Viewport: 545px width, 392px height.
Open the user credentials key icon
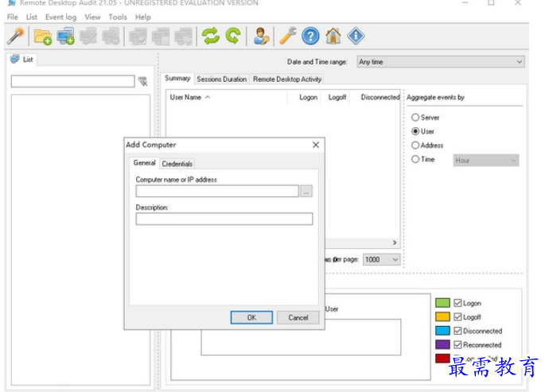click(261, 36)
